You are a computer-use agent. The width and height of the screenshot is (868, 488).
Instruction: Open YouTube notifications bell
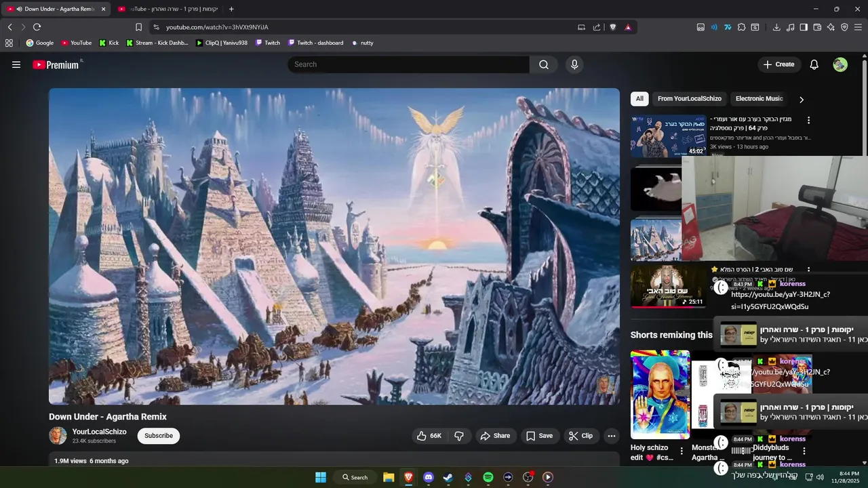pyautogui.click(x=814, y=64)
